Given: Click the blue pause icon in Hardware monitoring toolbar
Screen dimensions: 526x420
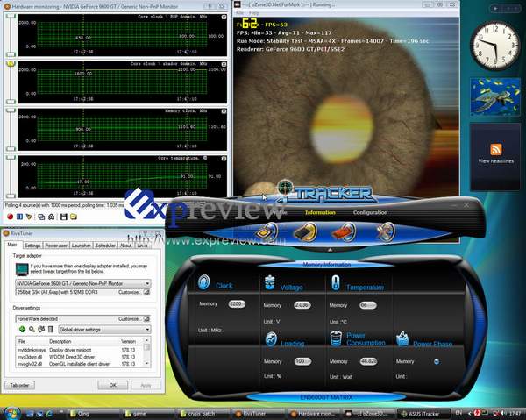Looking at the screenshot, I should click(19, 217).
